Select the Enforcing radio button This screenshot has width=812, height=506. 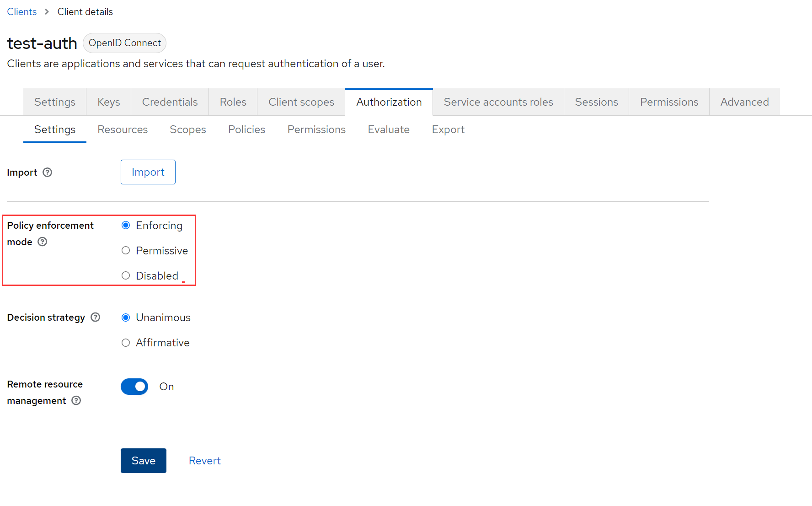(126, 225)
